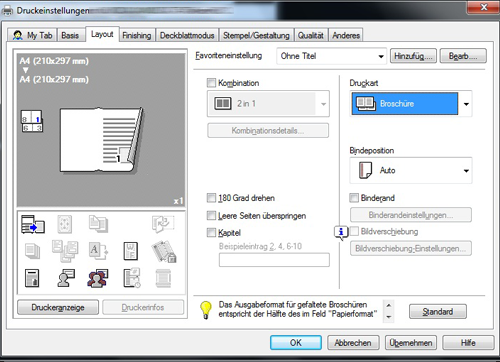Click the page icon with header bar

click(32, 278)
